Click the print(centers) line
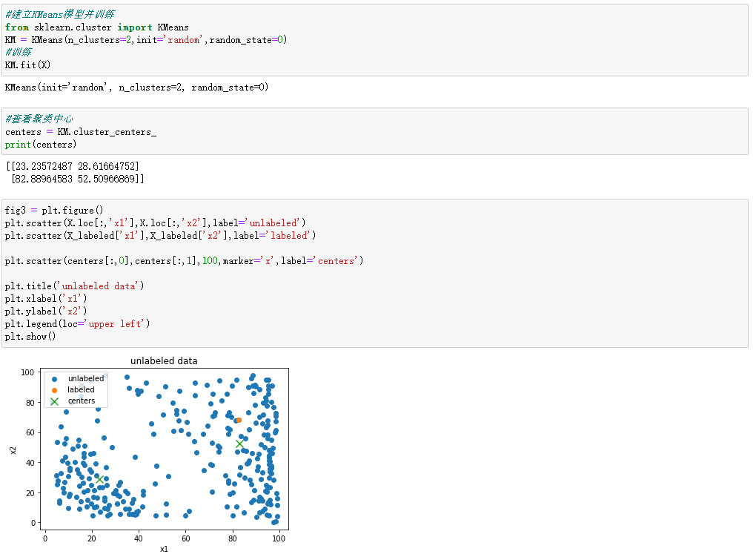 pyautogui.click(x=41, y=145)
